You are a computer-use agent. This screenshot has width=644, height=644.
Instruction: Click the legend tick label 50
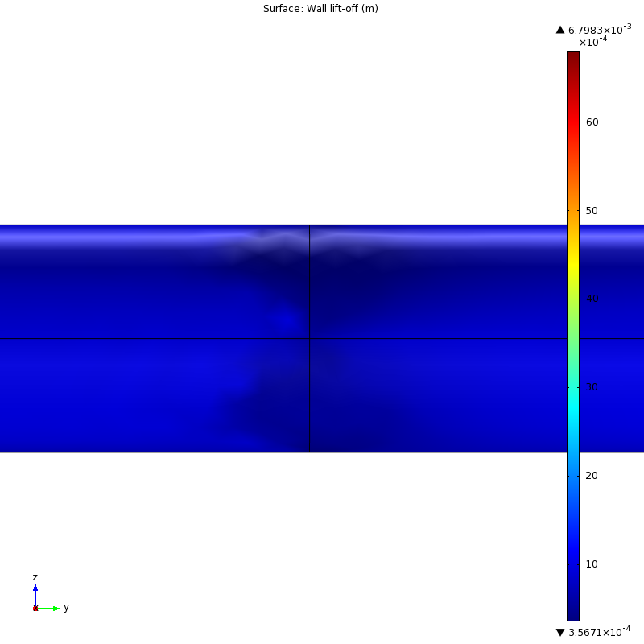pos(592,211)
